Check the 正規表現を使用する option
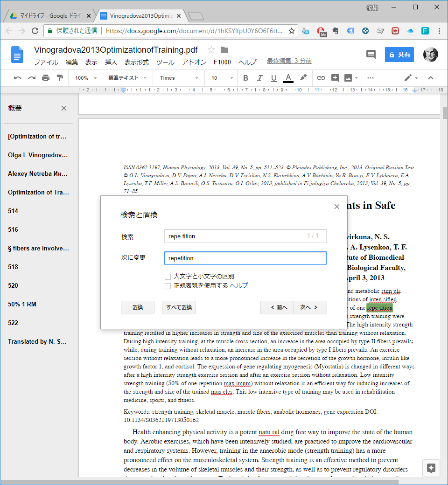 pos(168,286)
